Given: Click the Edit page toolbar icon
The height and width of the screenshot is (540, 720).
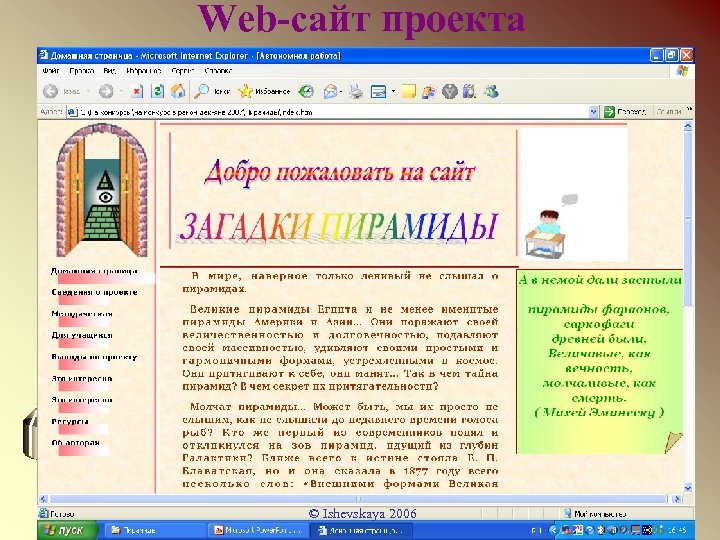Looking at the screenshot, I should tap(378, 92).
